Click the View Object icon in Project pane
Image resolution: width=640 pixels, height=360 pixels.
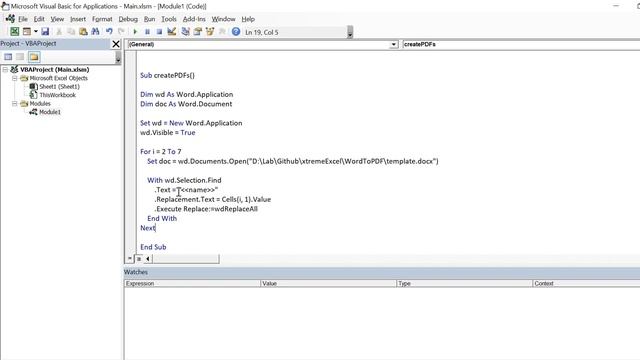20,57
